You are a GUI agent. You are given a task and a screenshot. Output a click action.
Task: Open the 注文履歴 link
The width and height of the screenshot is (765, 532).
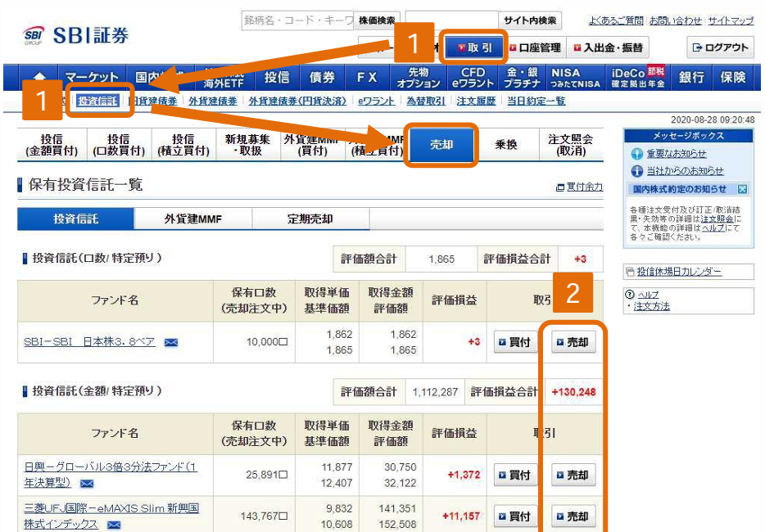[x=476, y=101]
